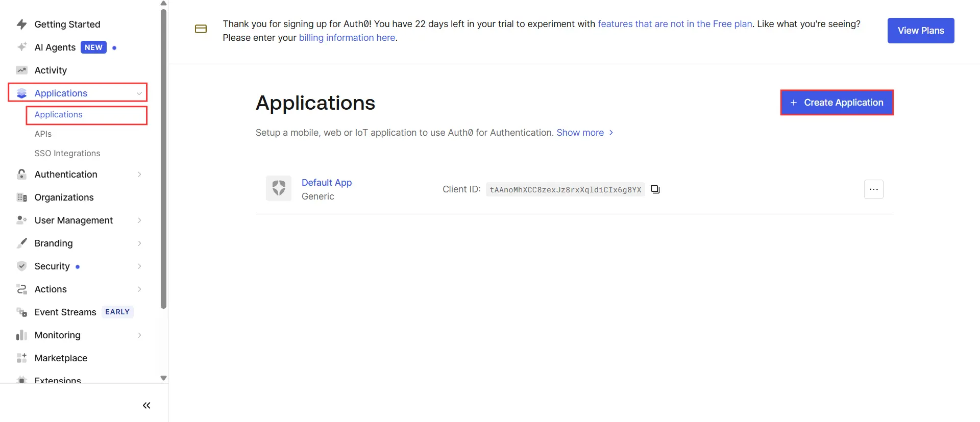Viewport: 980px width, 422px height.
Task: Click the Security shield icon
Action: [21, 266]
